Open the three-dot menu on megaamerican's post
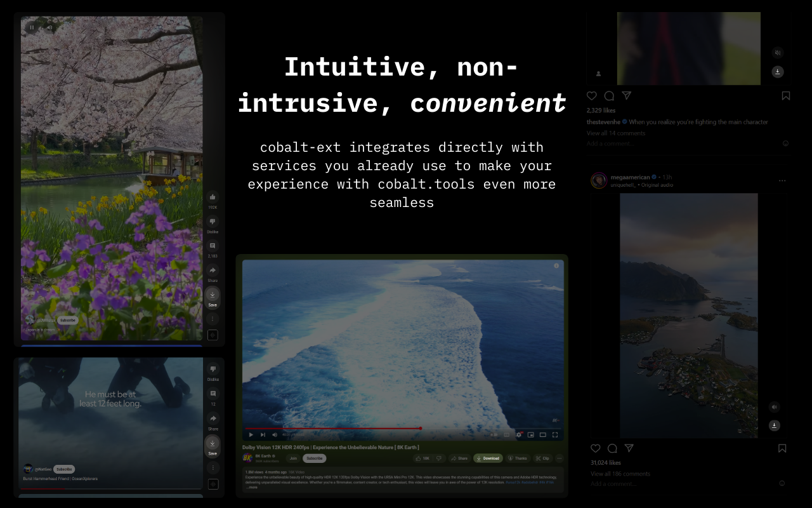Image resolution: width=812 pixels, height=508 pixels. pos(782,180)
